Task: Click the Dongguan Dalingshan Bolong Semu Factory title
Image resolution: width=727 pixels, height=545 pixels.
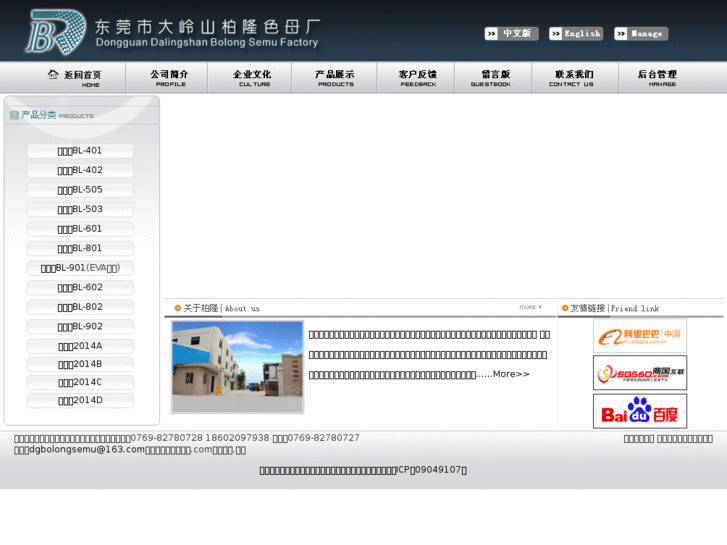Action: [x=207, y=42]
